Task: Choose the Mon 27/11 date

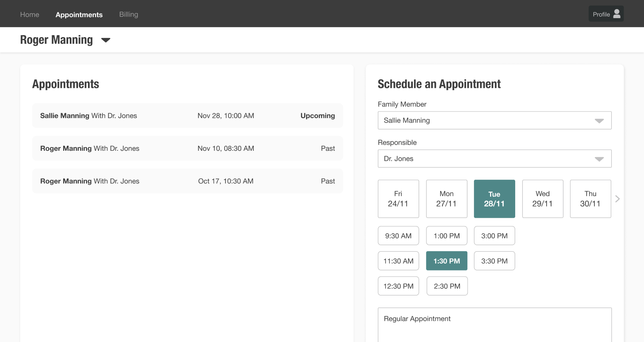Action: pos(446,199)
